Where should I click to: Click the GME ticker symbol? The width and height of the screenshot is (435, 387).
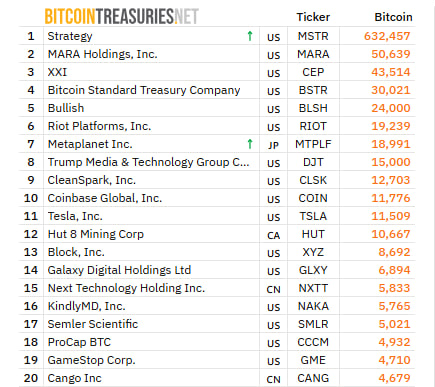(x=313, y=360)
